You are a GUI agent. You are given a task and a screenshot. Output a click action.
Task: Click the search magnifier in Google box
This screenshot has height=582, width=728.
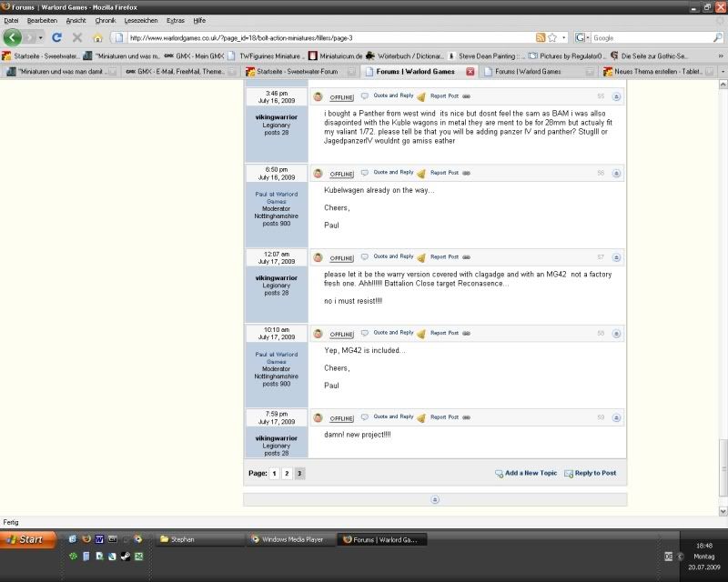tap(718, 37)
